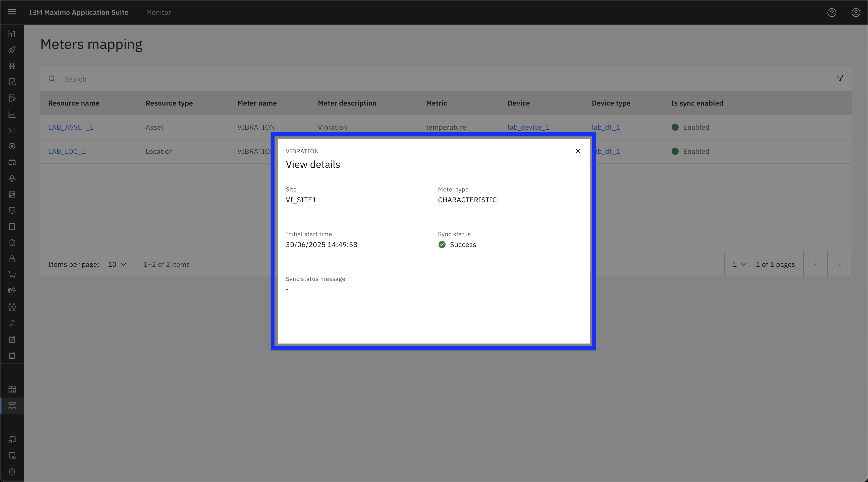868x482 pixels.
Task: Click the Device type column header
Action: [611, 103]
